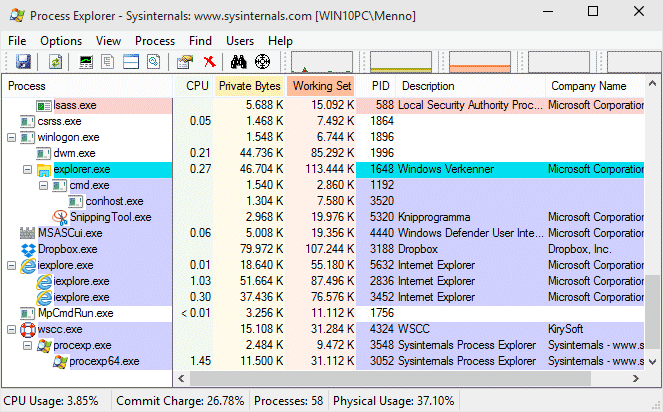Toggle Show Lower Pane toolbar icon

click(x=131, y=62)
